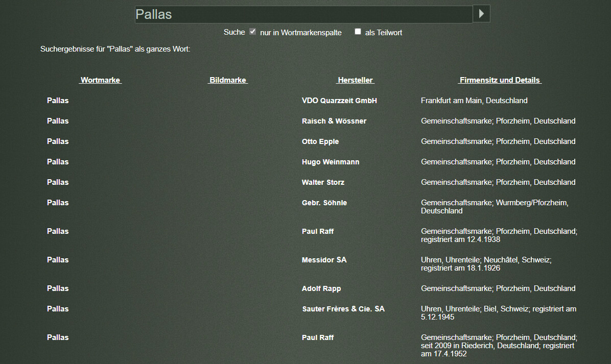This screenshot has height=364, width=611.
Task: Select the VDO Quarzzeit GmbH manufacturer entry
Action: (x=339, y=101)
